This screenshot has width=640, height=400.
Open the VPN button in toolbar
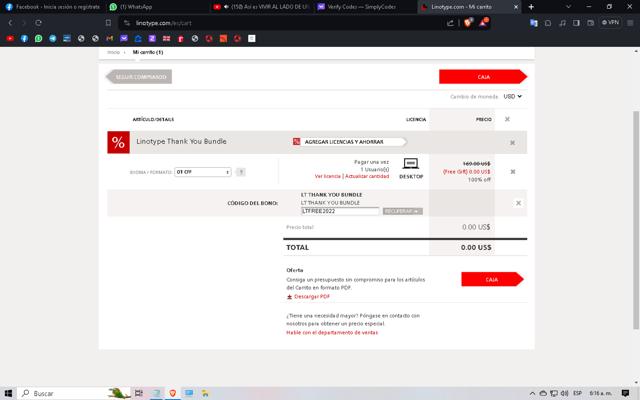click(x=611, y=22)
